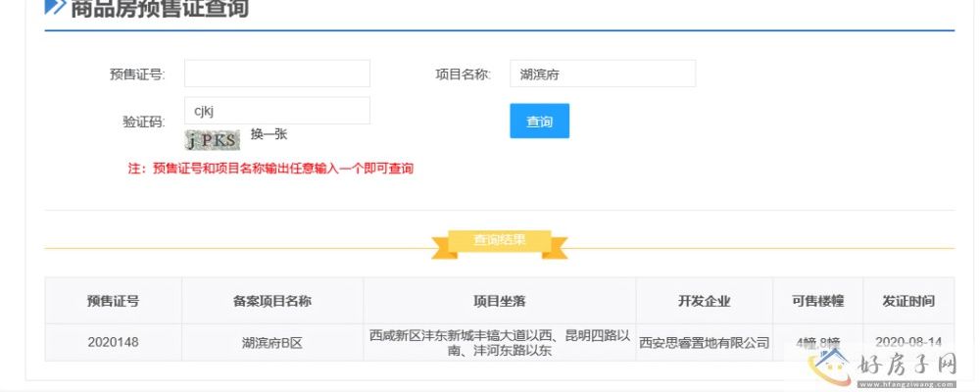Viewport: 980px width, 392px height.
Task: Click the captcha image showing jPKS
Action: coord(213,139)
